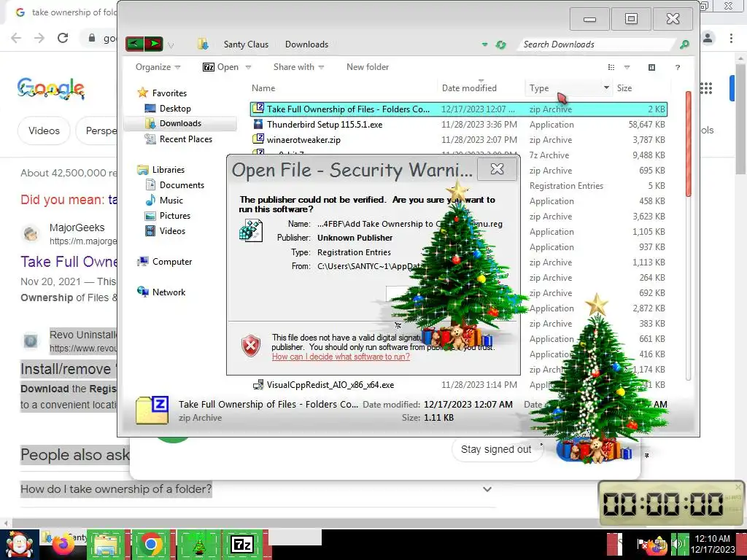This screenshot has height=560, width=747.
Task: Close the Open File Security Warning dialog
Action: coord(497,169)
